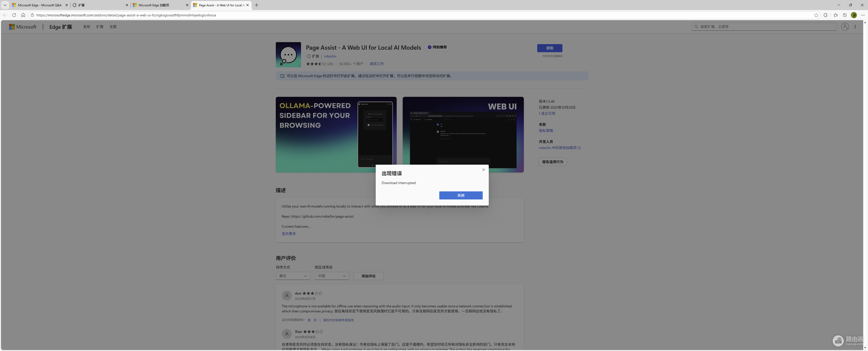Open a new tab with the plus icon
This screenshot has height=351, width=868.
(256, 5)
